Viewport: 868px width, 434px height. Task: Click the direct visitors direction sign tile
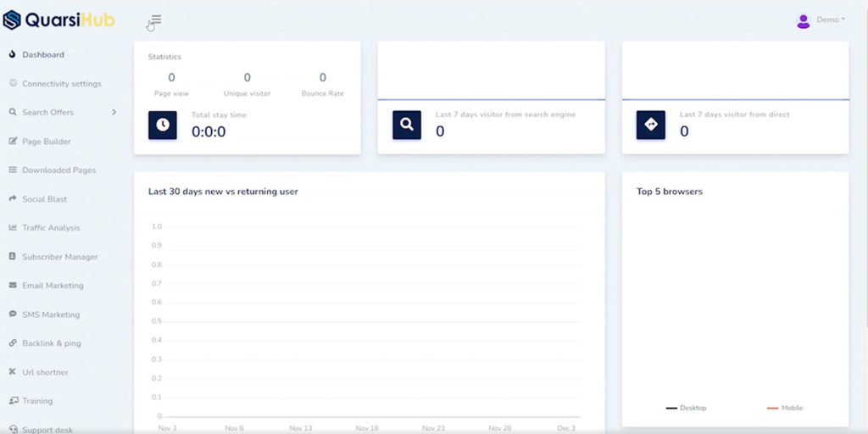tap(651, 125)
